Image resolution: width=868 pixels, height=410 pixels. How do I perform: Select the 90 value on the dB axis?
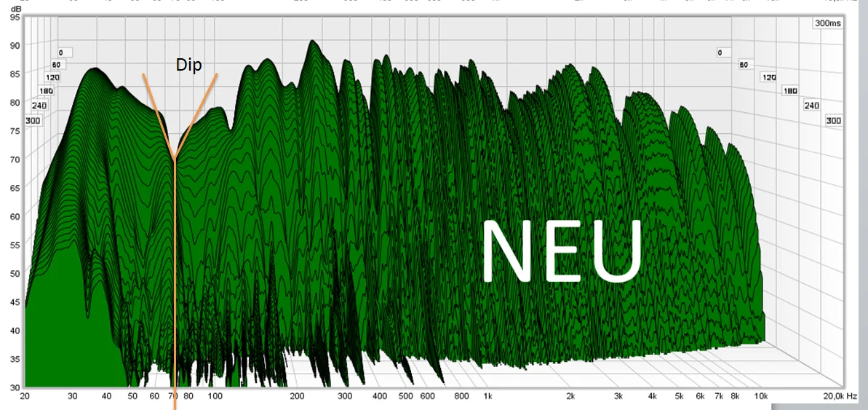(x=15, y=45)
